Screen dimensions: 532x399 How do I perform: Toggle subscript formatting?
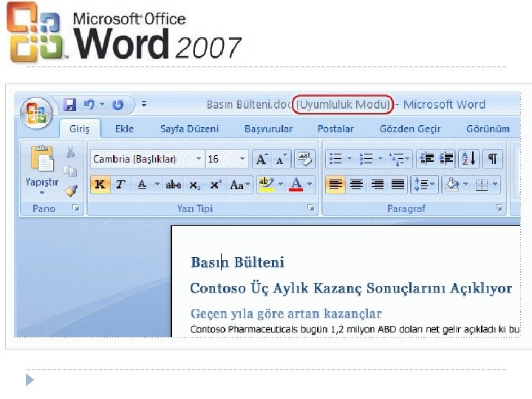click(x=195, y=185)
